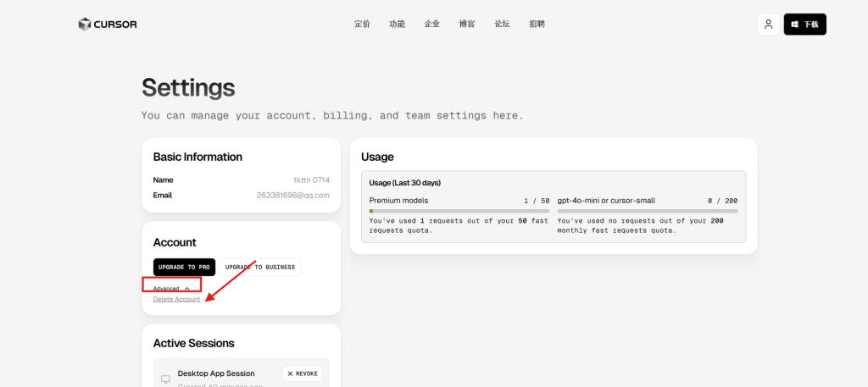The image size is (868, 387).
Task: Click the Cursor logo in the header
Action: click(108, 25)
